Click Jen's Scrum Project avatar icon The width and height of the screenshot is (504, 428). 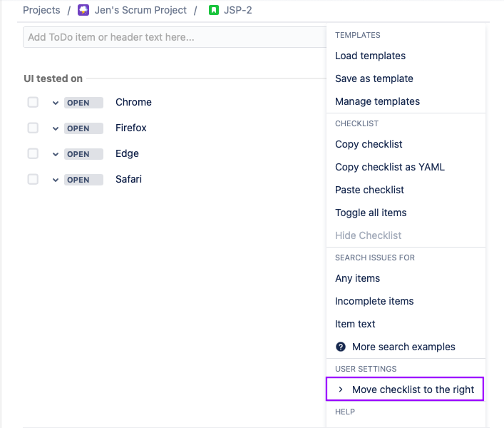tap(83, 10)
